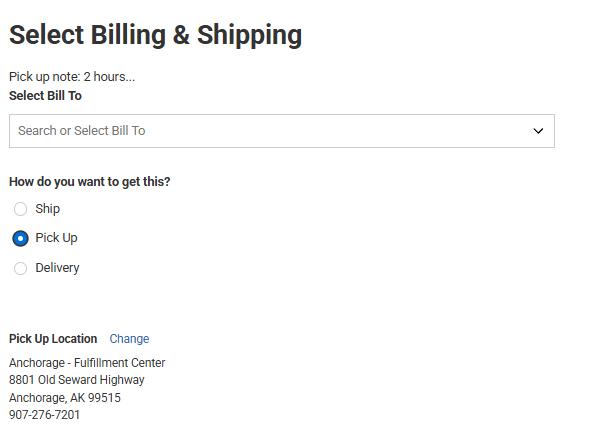This screenshot has height=439, width=601.
Task: Choose the Pick Up radio button
Action: click(20, 238)
